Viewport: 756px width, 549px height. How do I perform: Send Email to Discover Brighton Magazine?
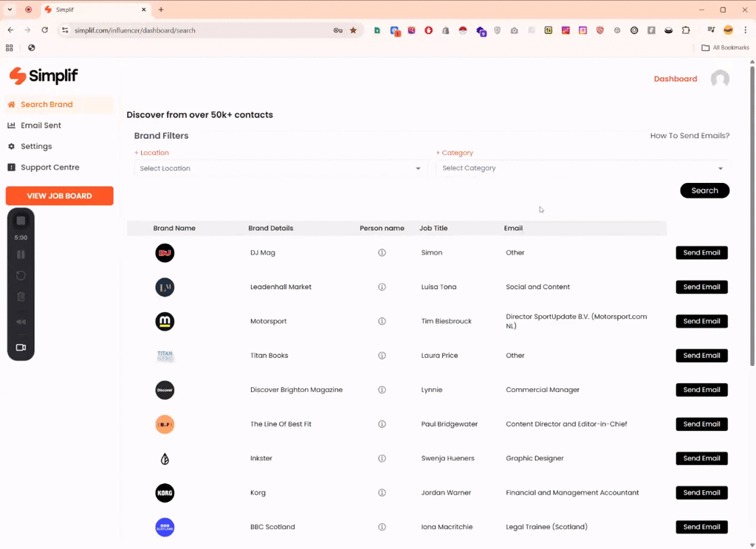click(x=701, y=390)
